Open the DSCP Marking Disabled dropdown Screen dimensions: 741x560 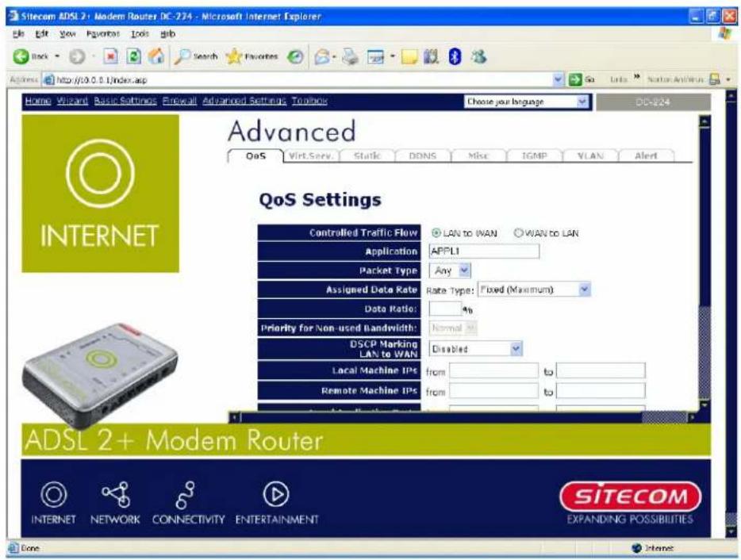point(475,349)
